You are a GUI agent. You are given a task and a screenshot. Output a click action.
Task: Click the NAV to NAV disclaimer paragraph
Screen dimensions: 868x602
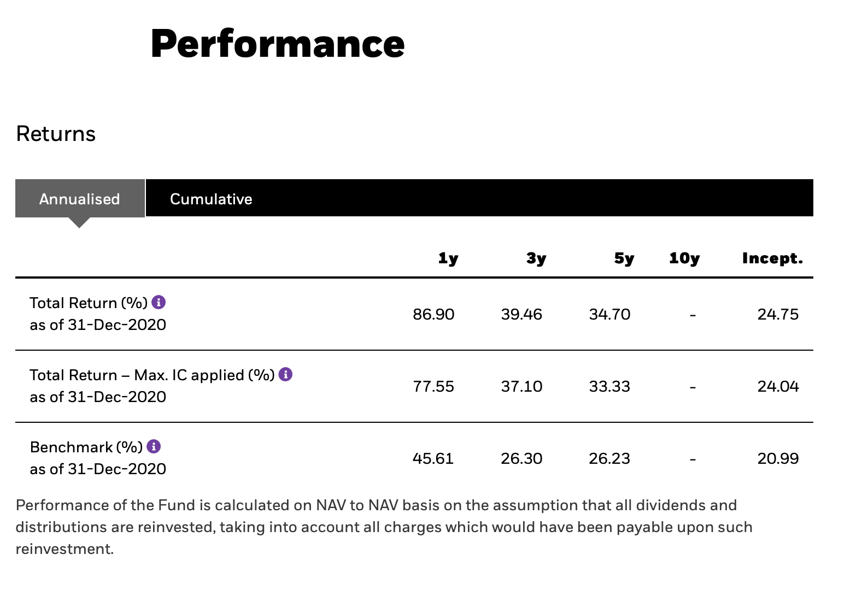coord(384,527)
